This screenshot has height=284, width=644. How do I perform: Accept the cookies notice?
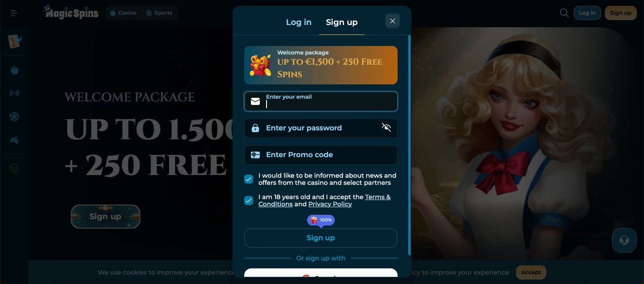pos(531,272)
